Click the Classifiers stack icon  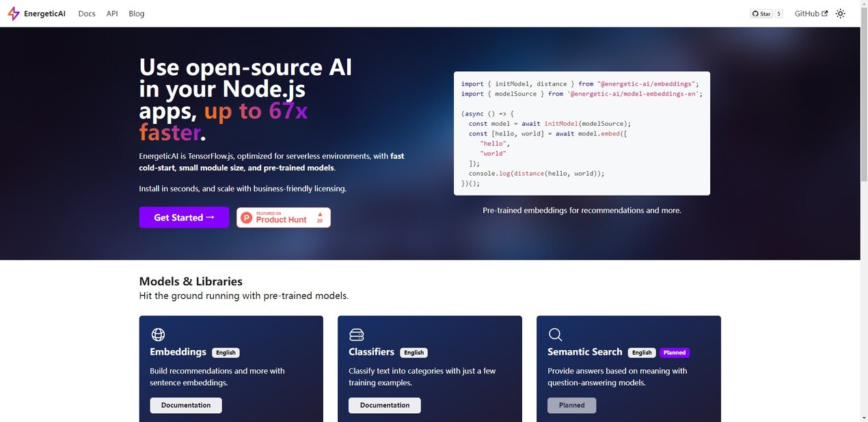point(357,334)
